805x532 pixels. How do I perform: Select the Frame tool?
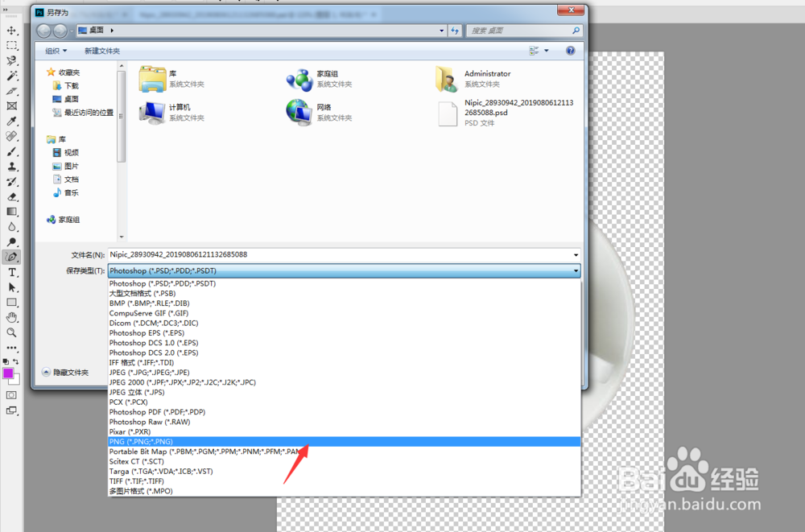(11, 105)
